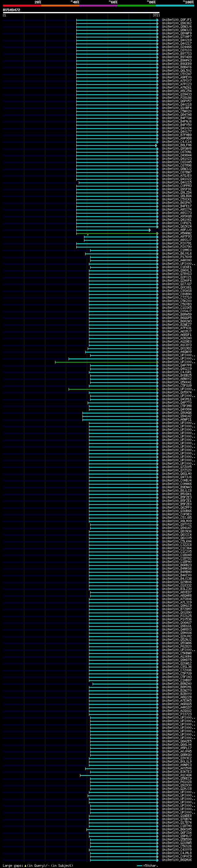Viewport: 197px width, 868px height.
Task: Select the UniRef100_A9PEY0 entry
Action: point(176,77)
